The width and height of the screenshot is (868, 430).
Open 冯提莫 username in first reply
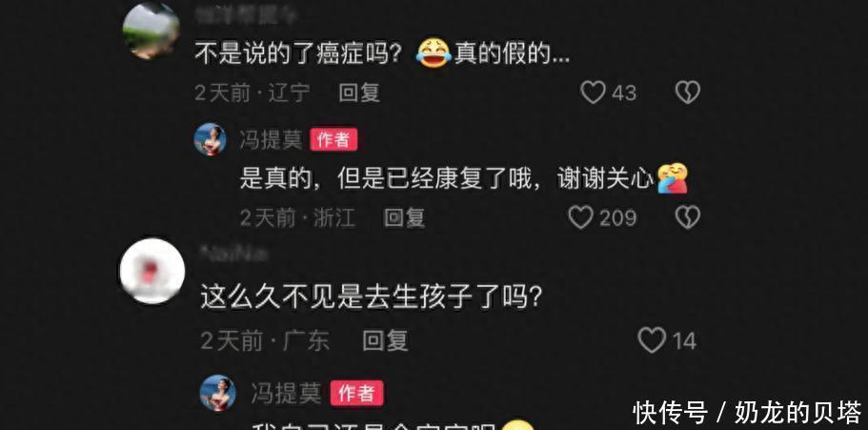[x=271, y=139]
